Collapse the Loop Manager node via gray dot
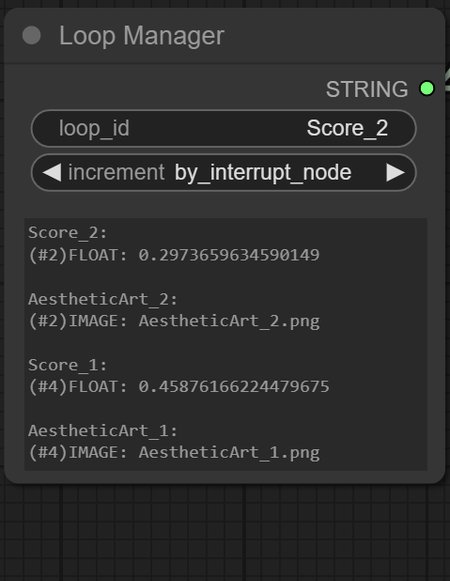450x581 pixels. click(x=32, y=36)
